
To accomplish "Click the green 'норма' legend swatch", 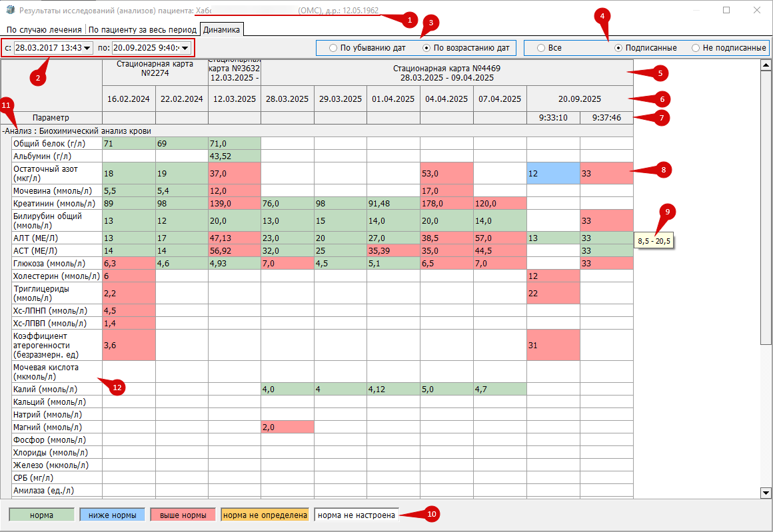I will (x=41, y=515).
